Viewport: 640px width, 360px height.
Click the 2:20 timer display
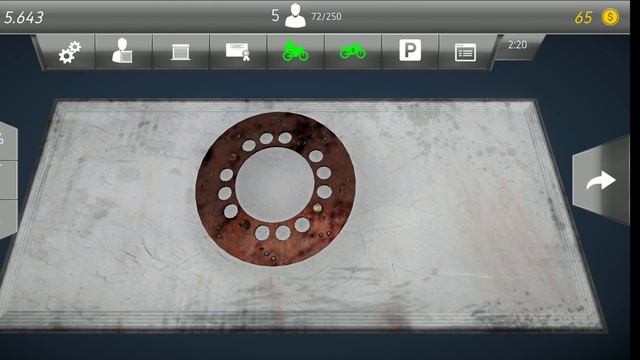coord(517,44)
